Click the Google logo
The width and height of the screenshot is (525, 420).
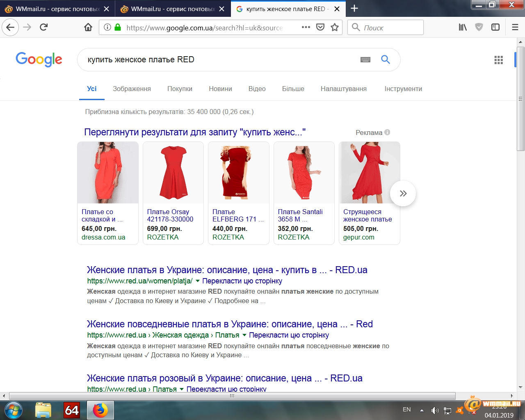tap(39, 59)
